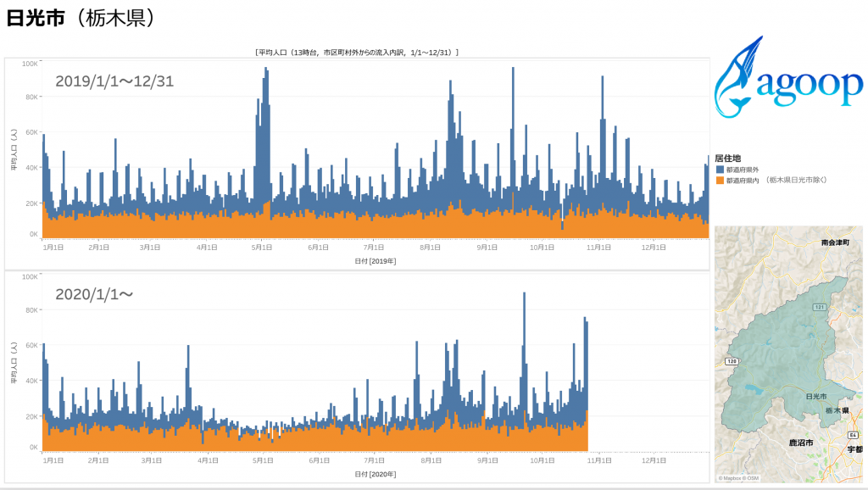Click the 2019/1/1～12/31 chart annotation
This screenshot has width=868, height=490.
tap(114, 81)
